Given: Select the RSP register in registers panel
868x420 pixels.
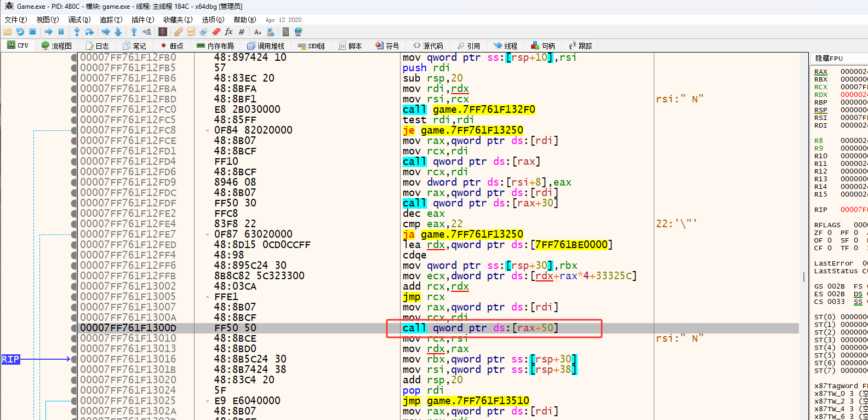Looking at the screenshot, I should tap(821, 110).
